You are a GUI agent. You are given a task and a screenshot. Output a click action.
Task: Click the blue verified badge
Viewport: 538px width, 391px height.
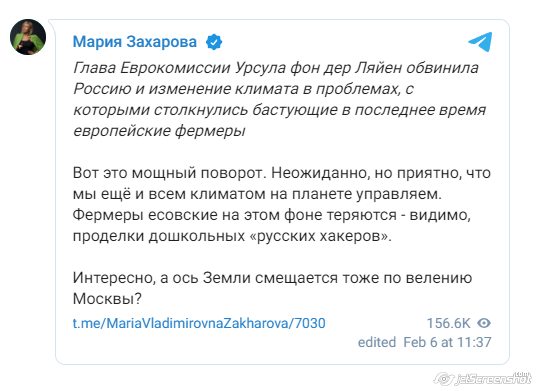tap(214, 42)
